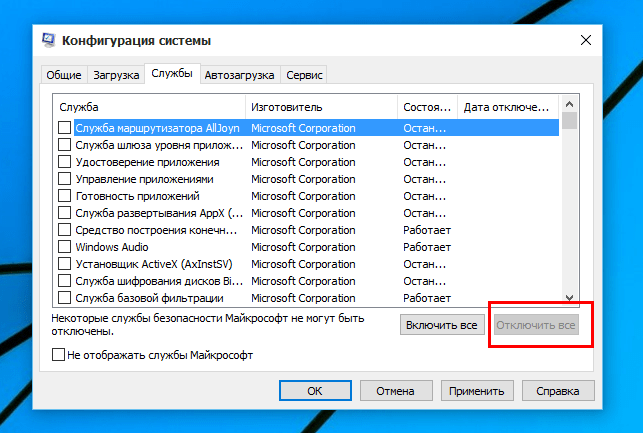Select the Службы tab
Viewport: 643px width, 433px height.
tap(172, 73)
